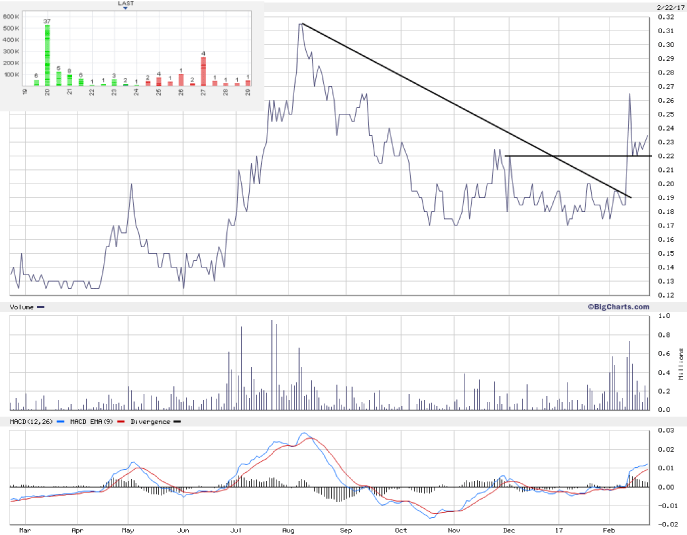Click the Volume legend color swatch
687x535 pixels.
coord(41,308)
